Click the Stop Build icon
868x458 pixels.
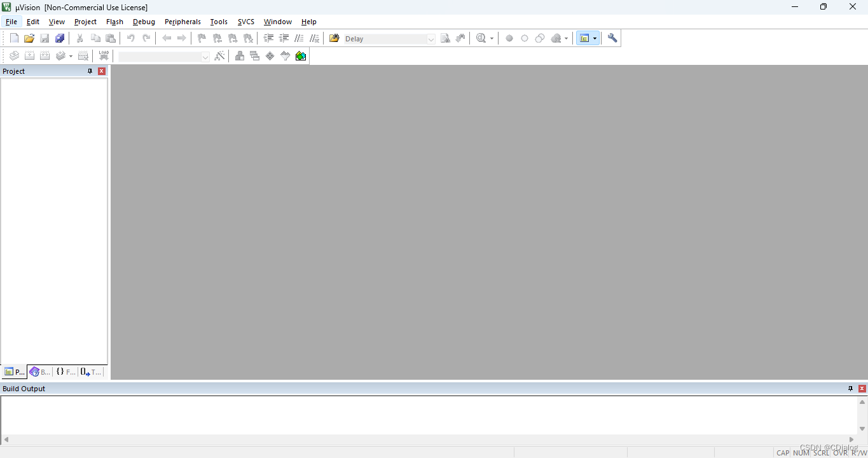pos(83,56)
